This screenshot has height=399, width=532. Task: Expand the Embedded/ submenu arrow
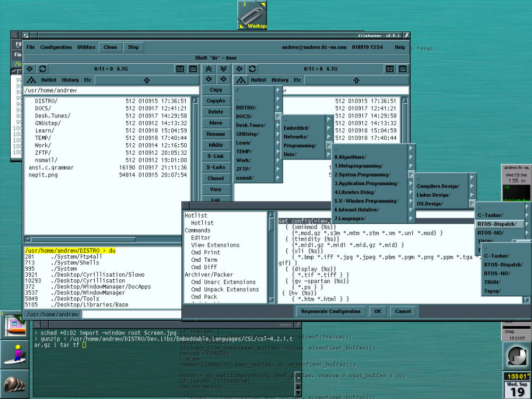point(328,128)
